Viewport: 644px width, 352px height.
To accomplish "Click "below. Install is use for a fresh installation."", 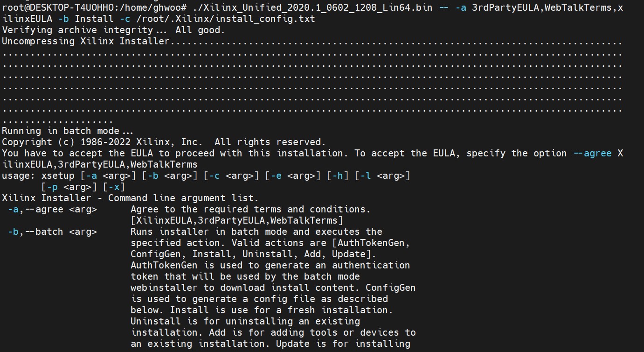I will coord(262,310).
